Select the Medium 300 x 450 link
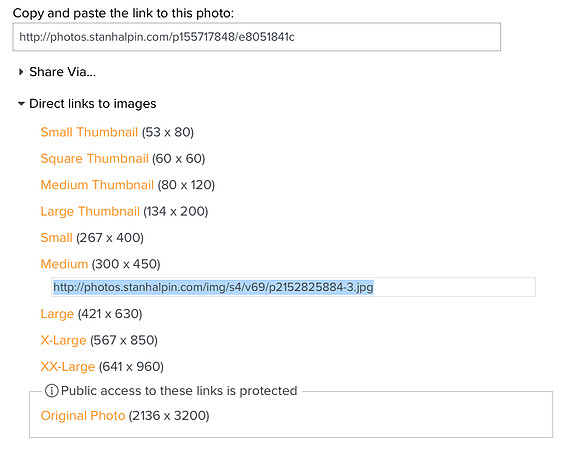Image resolution: width=568 pixels, height=450 pixels. (64, 264)
